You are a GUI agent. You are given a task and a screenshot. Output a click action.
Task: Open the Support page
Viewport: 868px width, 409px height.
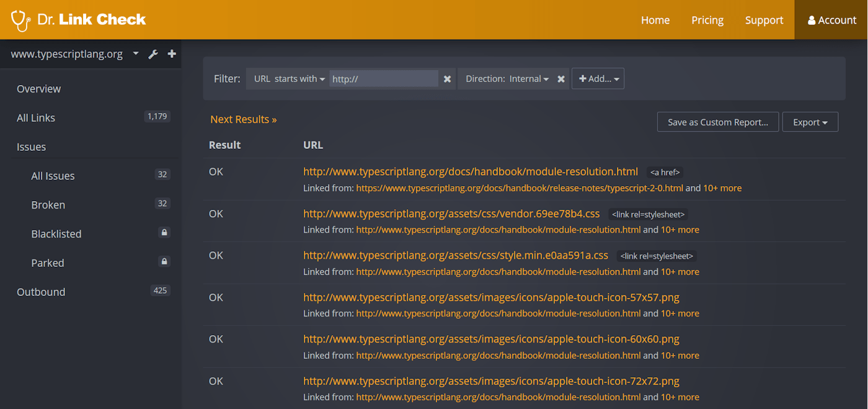pyautogui.click(x=764, y=20)
